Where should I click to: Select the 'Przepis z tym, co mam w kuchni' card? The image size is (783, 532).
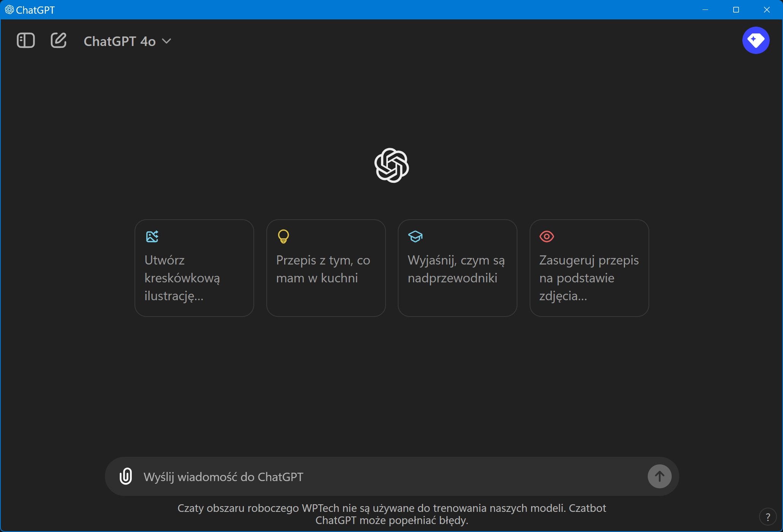pyautogui.click(x=326, y=268)
